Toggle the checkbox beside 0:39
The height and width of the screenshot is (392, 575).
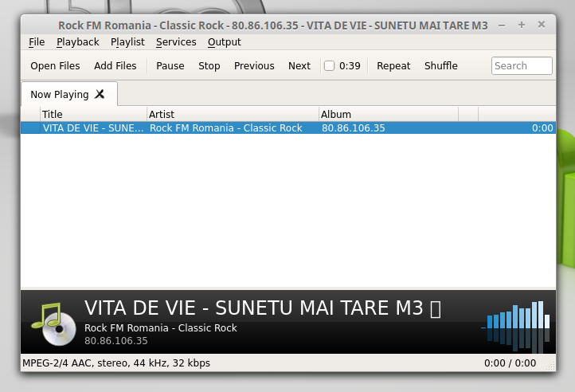(x=329, y=65)
